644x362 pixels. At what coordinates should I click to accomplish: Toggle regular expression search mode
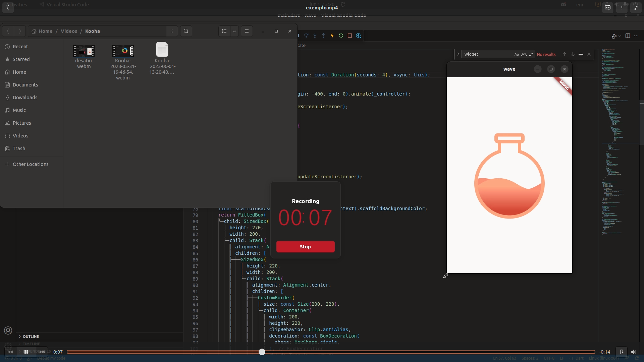click(x=532, y=54)
